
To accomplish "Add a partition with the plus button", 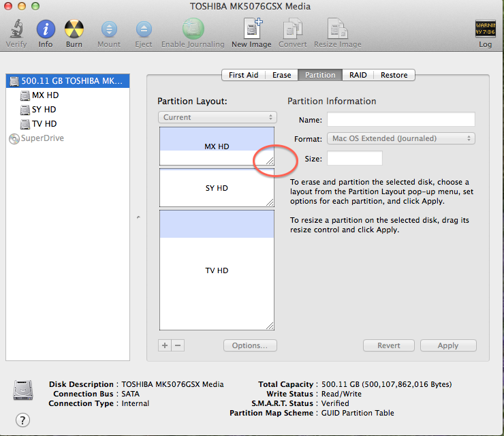I will coord(165,345).
